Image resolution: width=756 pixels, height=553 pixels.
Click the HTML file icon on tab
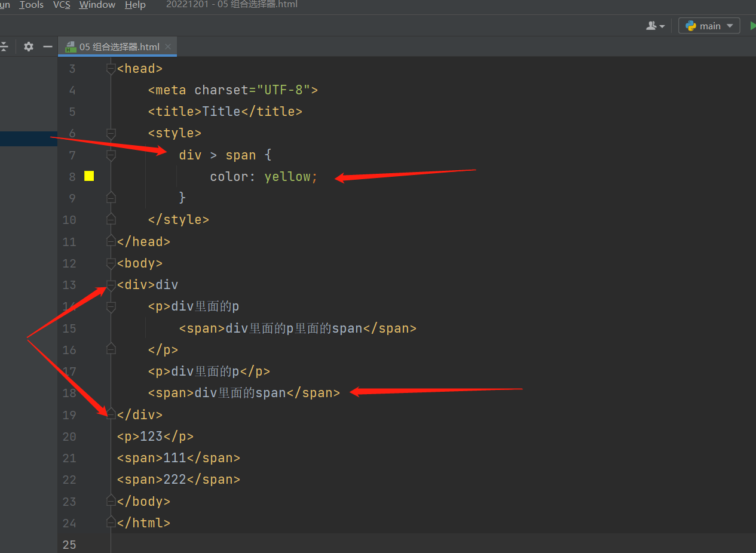pos(71,47)
